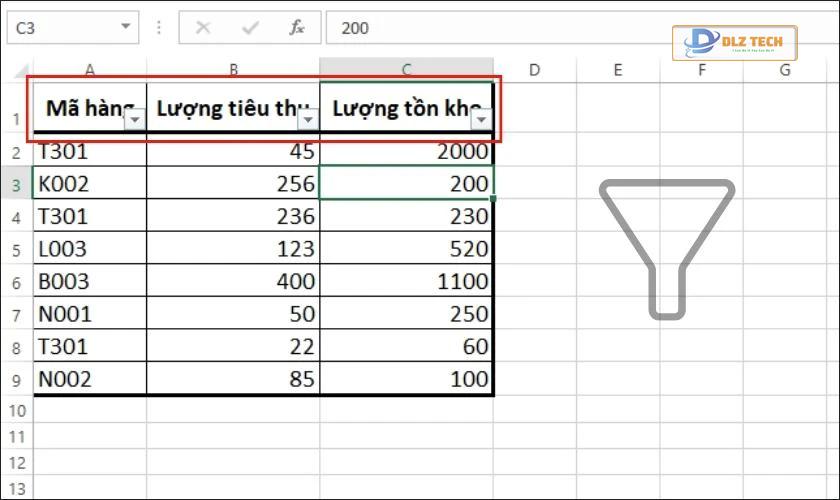Viewport: 840px width, 500px height.
Task: Click the formula bar showing 200
Action: click(583, 27)
